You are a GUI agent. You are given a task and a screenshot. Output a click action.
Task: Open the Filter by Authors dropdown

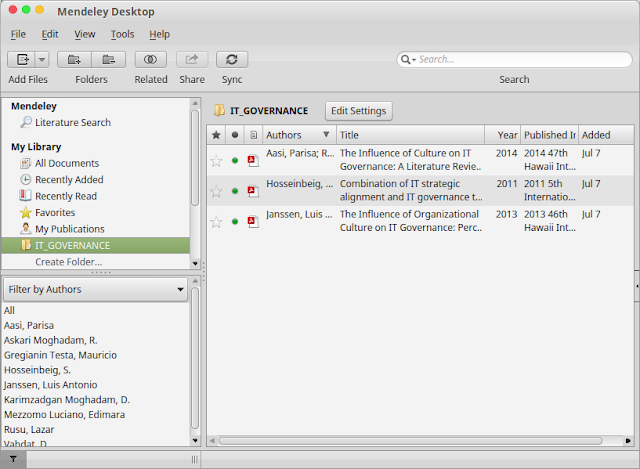(x=96, y=289)
